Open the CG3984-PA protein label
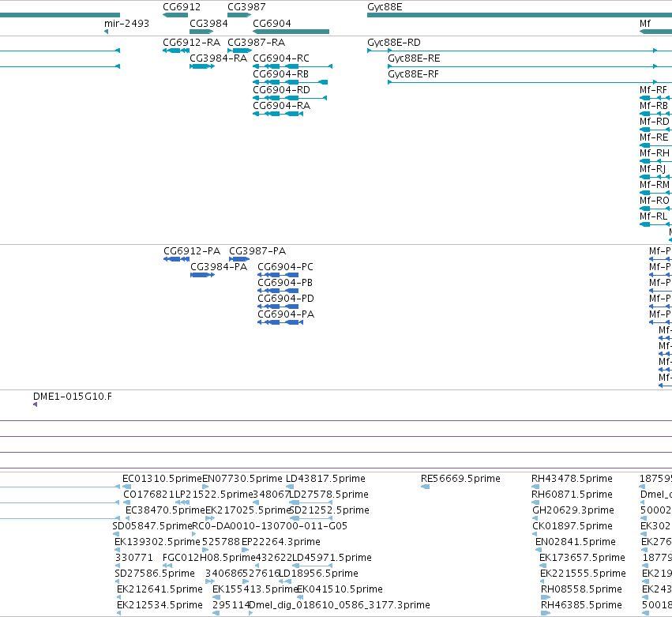 [x=219, y=267]
